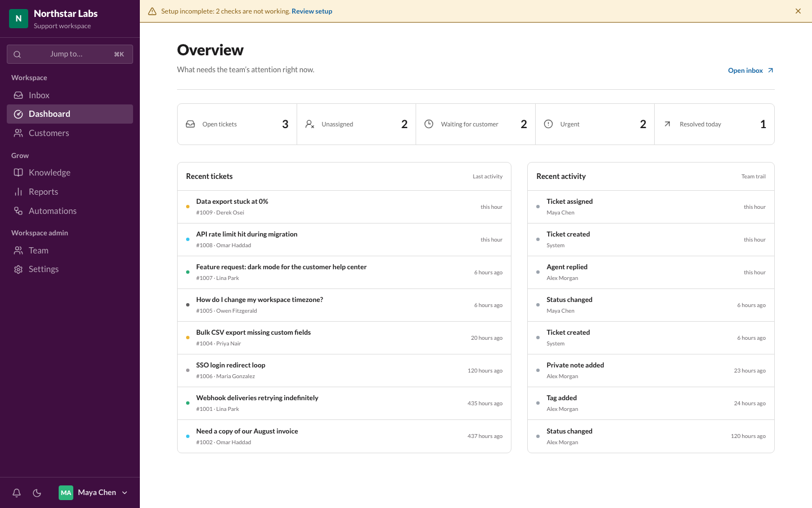
Task: Select Dashboard in the sidebar
Action: point(70,114)
